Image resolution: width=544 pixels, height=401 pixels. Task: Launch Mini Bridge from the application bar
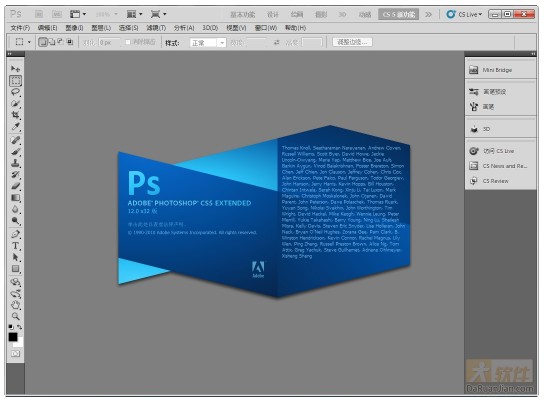57,14
